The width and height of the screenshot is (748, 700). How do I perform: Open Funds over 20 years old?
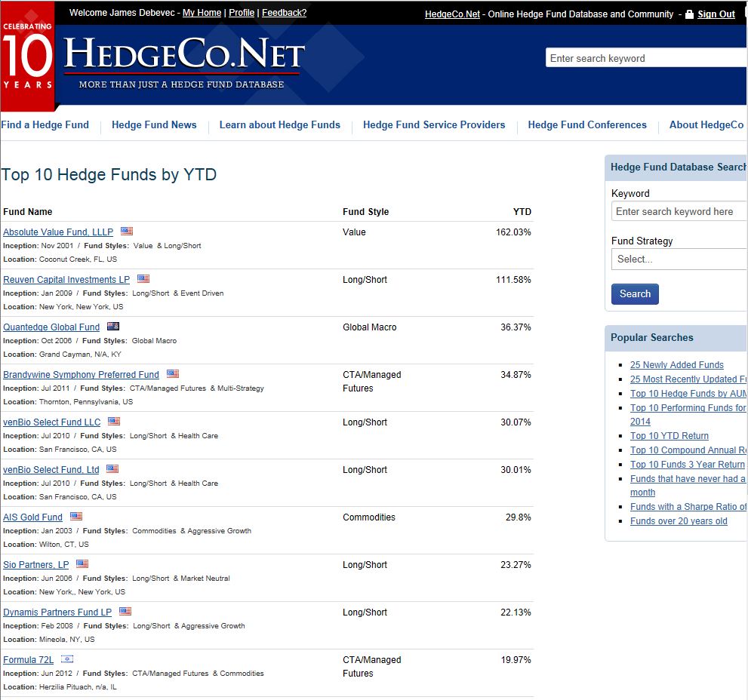(679, 521)
